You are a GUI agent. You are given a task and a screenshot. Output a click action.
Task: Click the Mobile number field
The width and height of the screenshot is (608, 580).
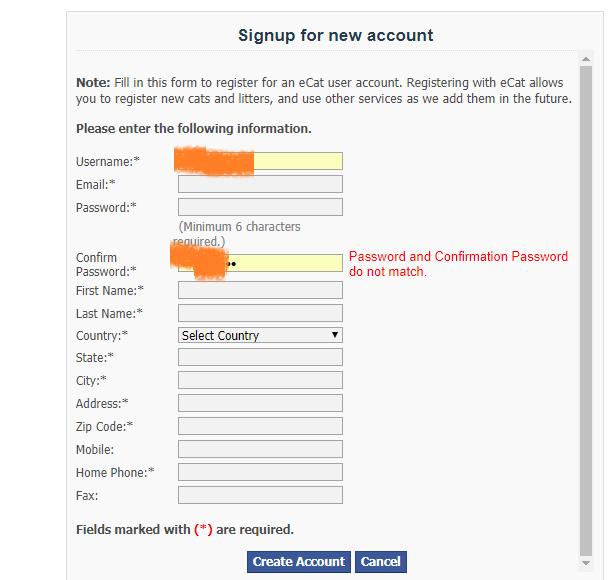click(260, 449)
